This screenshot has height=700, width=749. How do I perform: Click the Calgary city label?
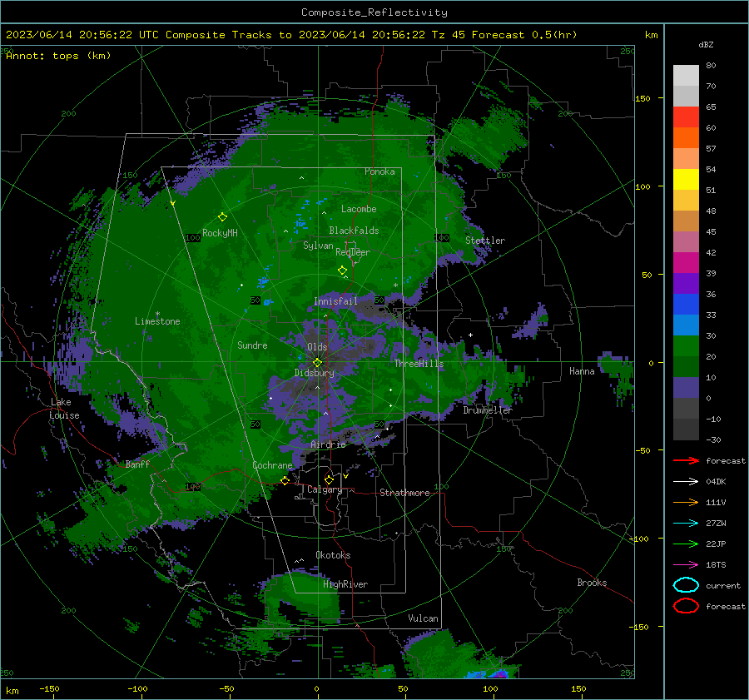[325, 489]
